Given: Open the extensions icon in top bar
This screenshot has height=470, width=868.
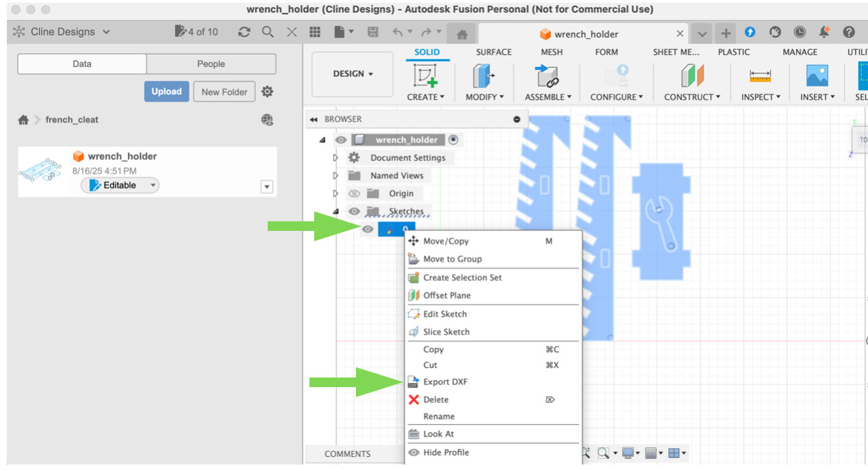Looking at the screenshot, I should click(x=750, y=32).
